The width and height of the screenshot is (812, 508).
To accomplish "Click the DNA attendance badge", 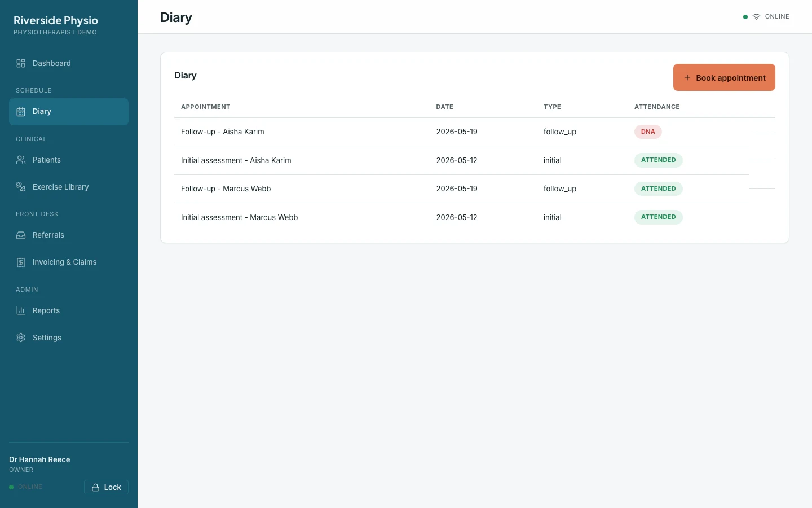I will (648, 132).
